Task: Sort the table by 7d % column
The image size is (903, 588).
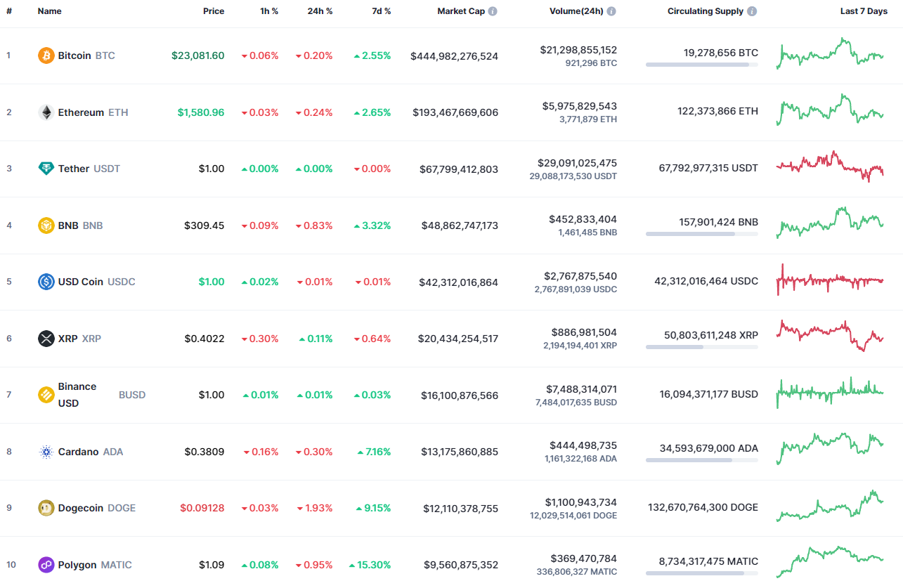Action: click(381, 11)
